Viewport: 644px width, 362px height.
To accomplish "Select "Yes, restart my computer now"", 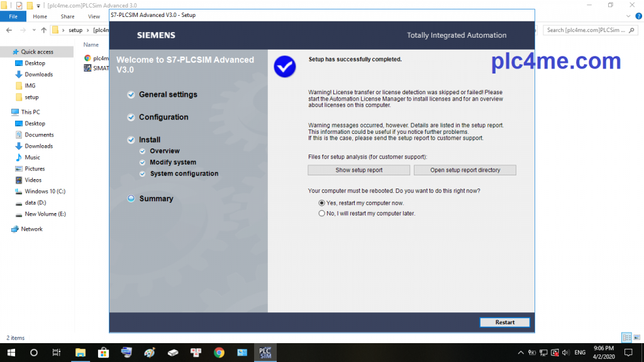I will pos(322,203).
